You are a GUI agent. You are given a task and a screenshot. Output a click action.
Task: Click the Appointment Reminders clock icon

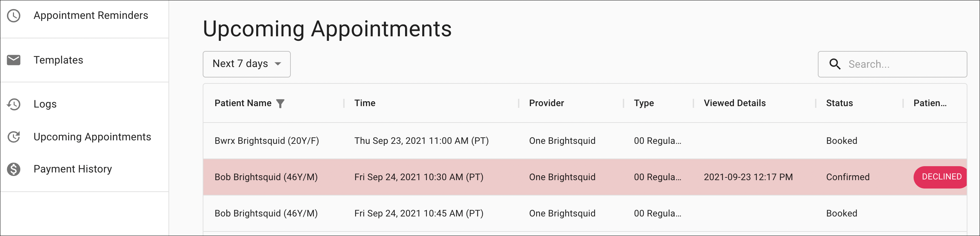(x=14, y=16)
